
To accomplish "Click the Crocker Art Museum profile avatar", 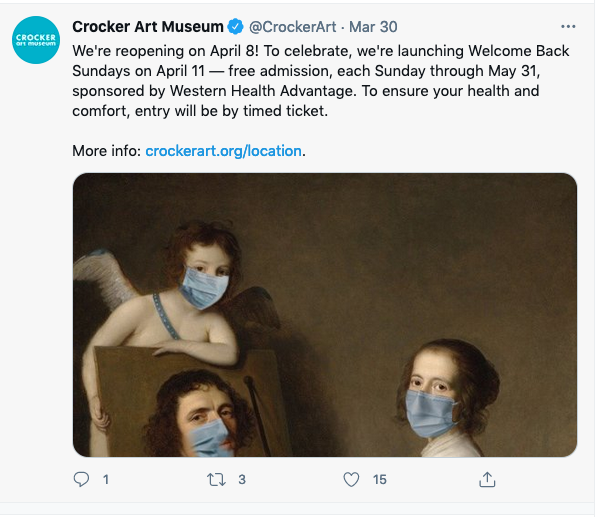I will pyautogui.click(x=36, y=40).
